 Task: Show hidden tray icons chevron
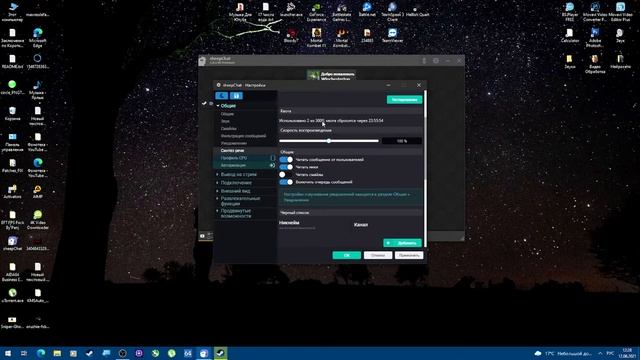(x=600, y=353)
